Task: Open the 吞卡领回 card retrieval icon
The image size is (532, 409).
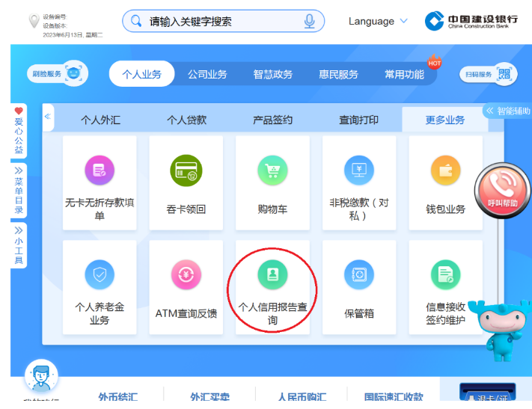Action: (186, 171)
